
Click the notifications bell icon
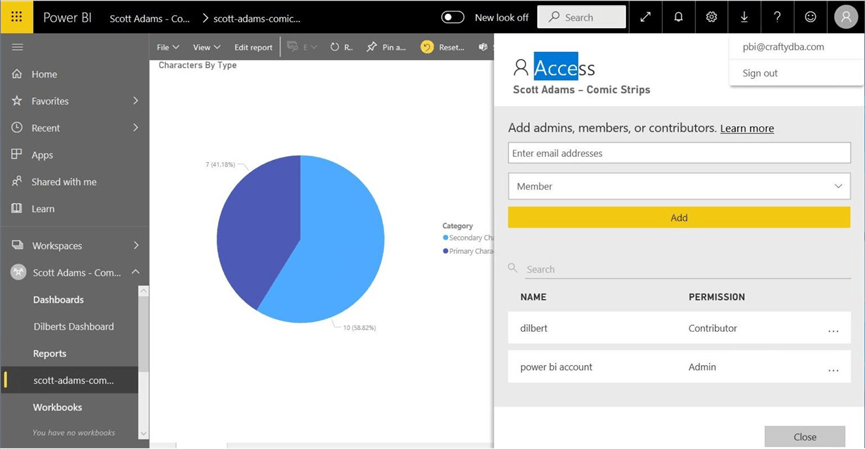(x=678, y=17)
